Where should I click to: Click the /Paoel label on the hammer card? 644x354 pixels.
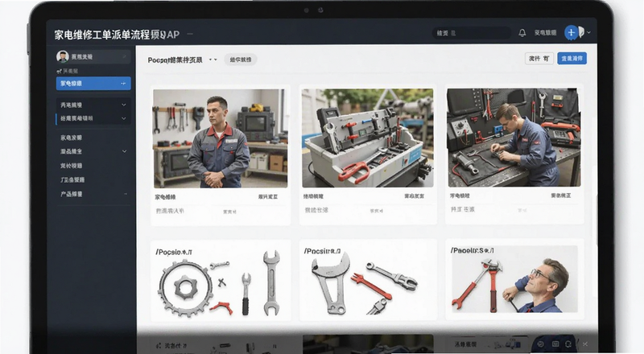pyautogui.click(x=473, y=250)
